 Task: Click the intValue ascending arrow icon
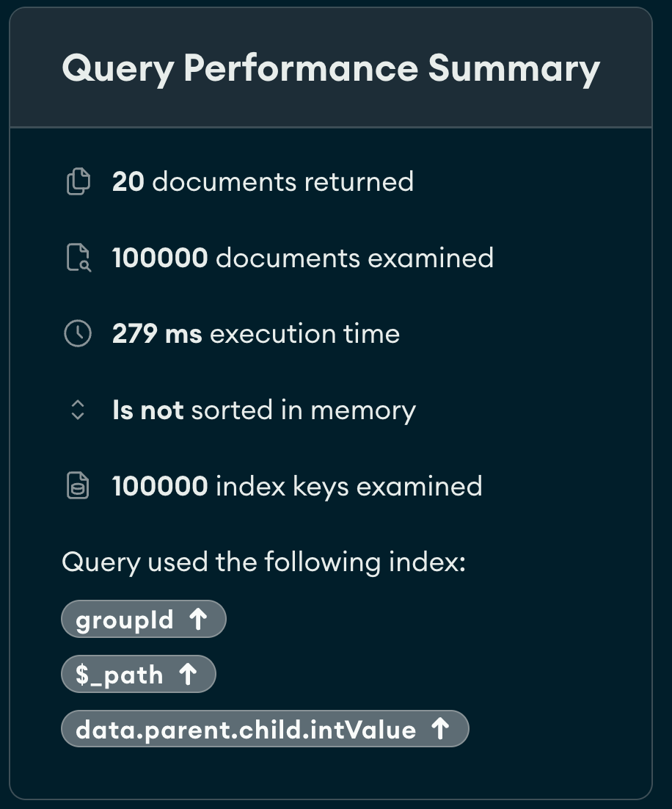click(x=439, y=729)
